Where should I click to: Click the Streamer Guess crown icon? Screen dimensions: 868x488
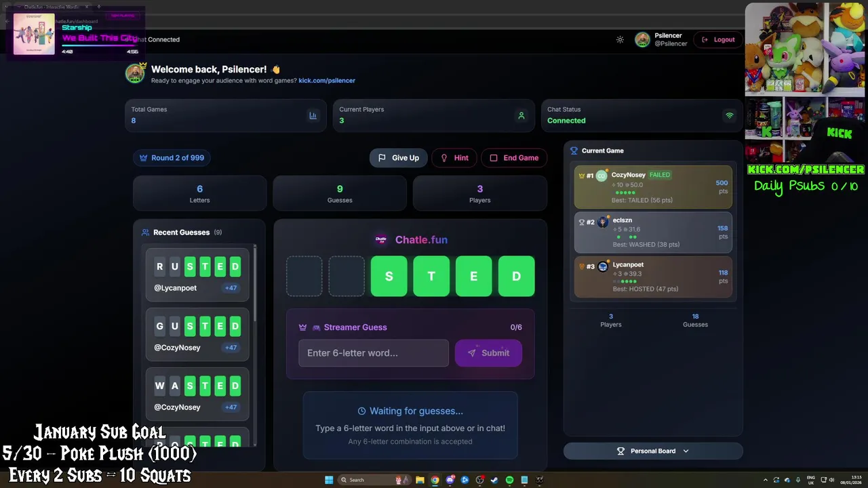(x=302, y=327)
